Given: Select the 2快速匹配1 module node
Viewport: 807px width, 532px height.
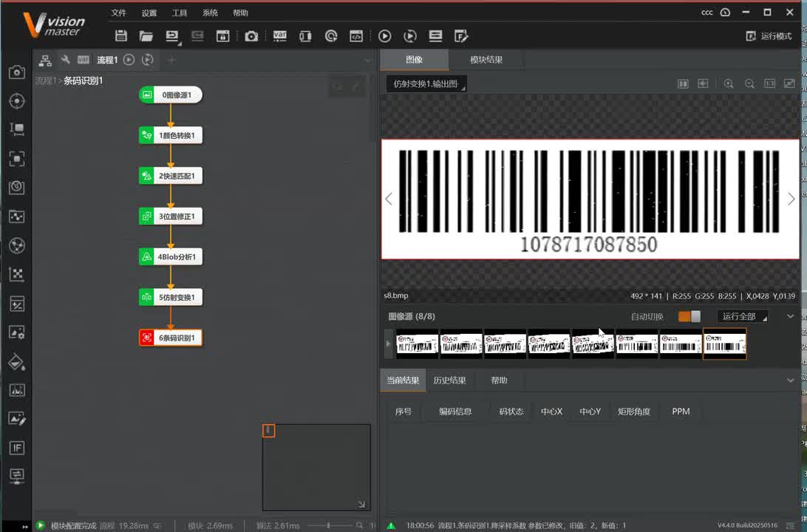Looking at the screenshot, I should pos(171,175).
